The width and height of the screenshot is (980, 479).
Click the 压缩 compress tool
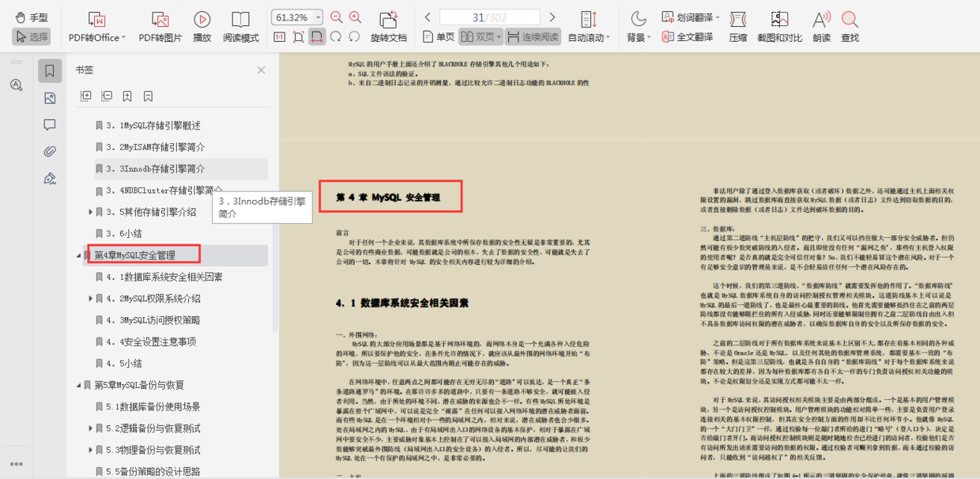738,27
